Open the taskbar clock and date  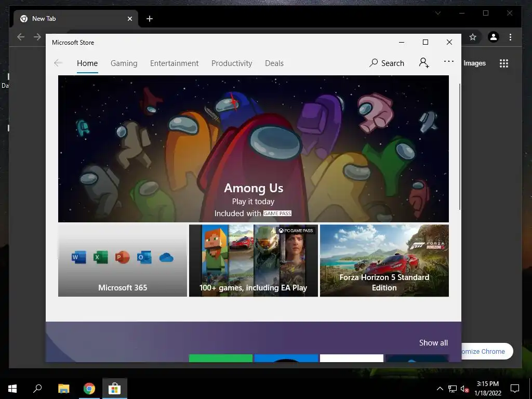point(487,389)
